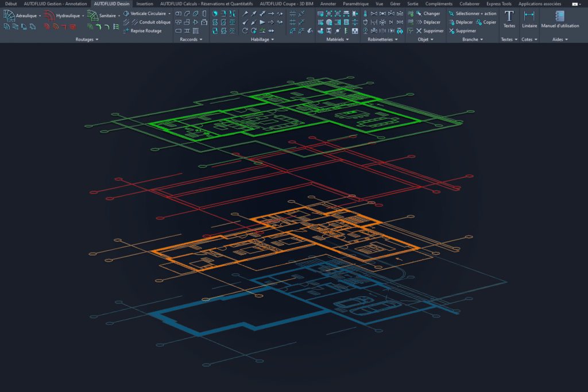Toggle the ribbon minimize button after Applications associées
Image resolution: width=588 pixels, height=392 pixels.
coord(575,3)
